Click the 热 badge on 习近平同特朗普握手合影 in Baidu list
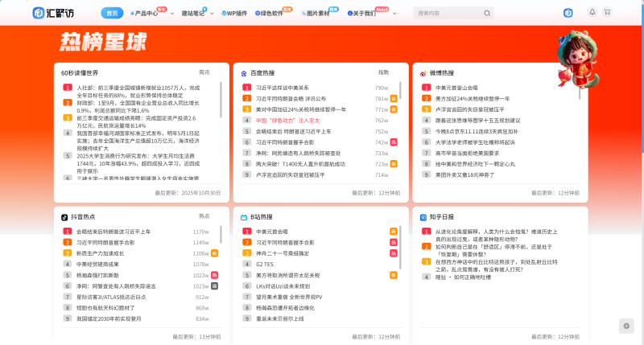Viewport: 644px width, 345px height. [394, 142]
